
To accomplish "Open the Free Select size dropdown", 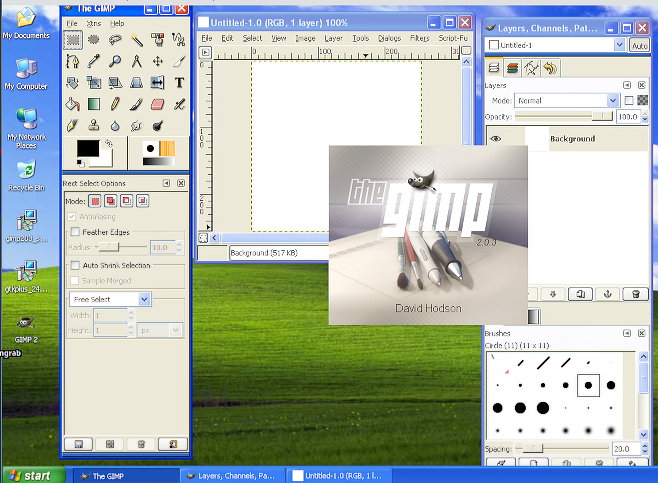I will click(110, 299).
